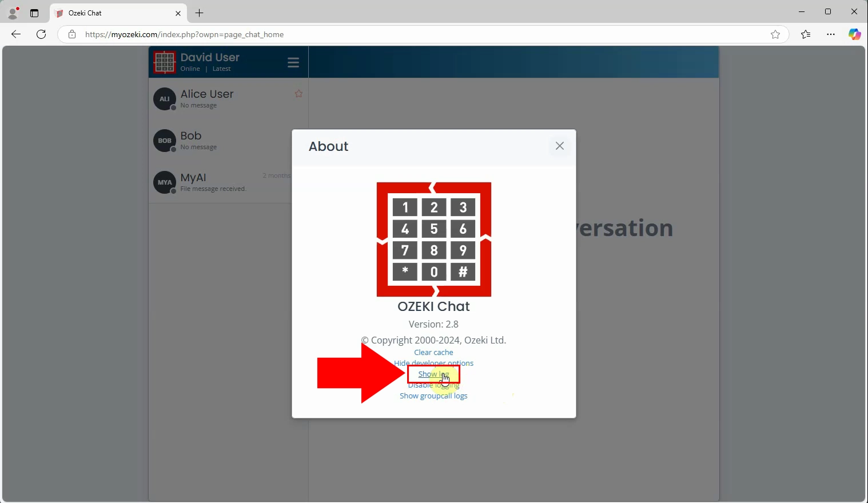Open the tab actions menu icon

34,13
